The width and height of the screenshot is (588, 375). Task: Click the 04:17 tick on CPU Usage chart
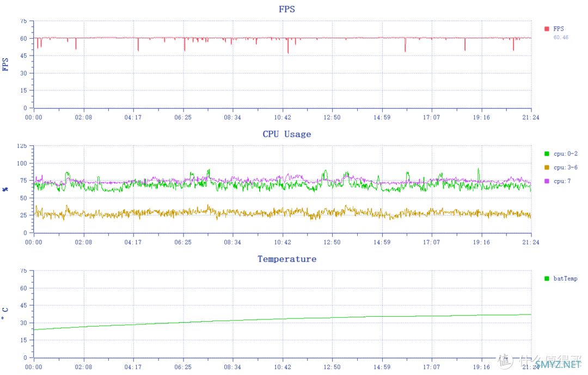(x=133, y=242)
